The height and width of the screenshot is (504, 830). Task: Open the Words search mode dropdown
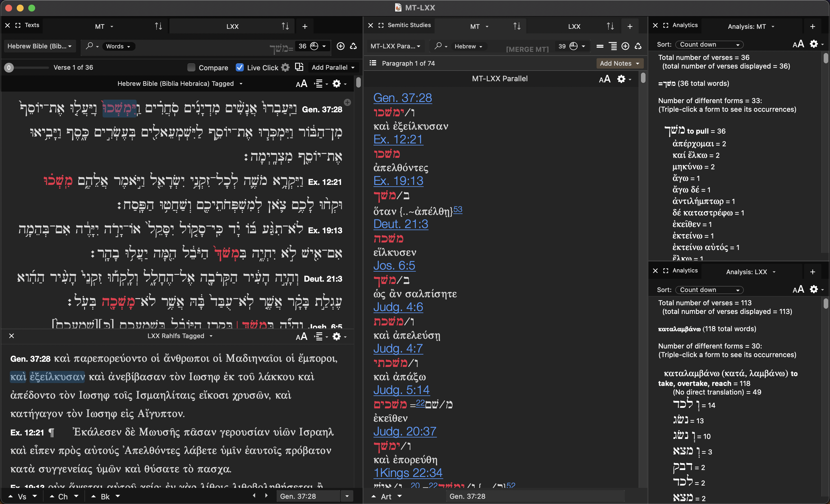tap(118, 46)
